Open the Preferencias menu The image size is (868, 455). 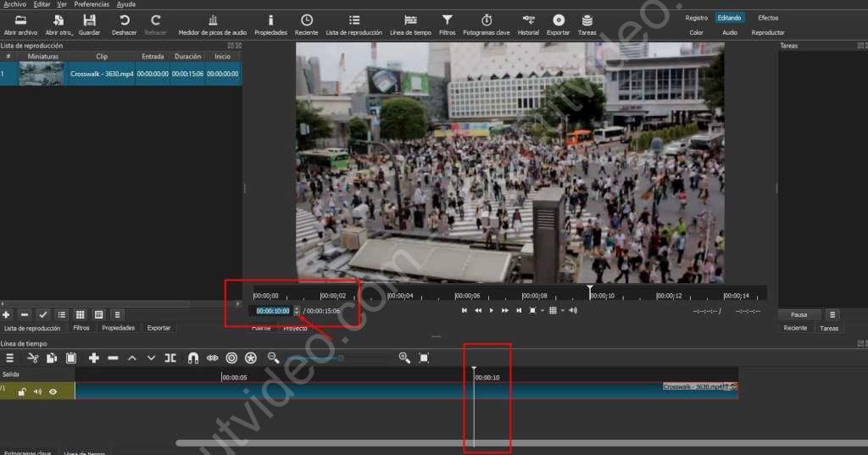pos(92,4)
